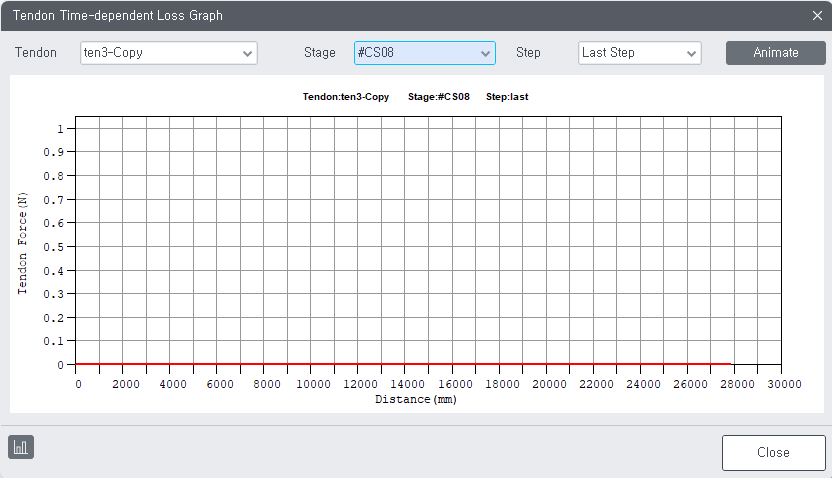This screenshot has height=478, width=832.
Task: Click the Stage:#CS08 graph title text
Action: pos(438,97)
